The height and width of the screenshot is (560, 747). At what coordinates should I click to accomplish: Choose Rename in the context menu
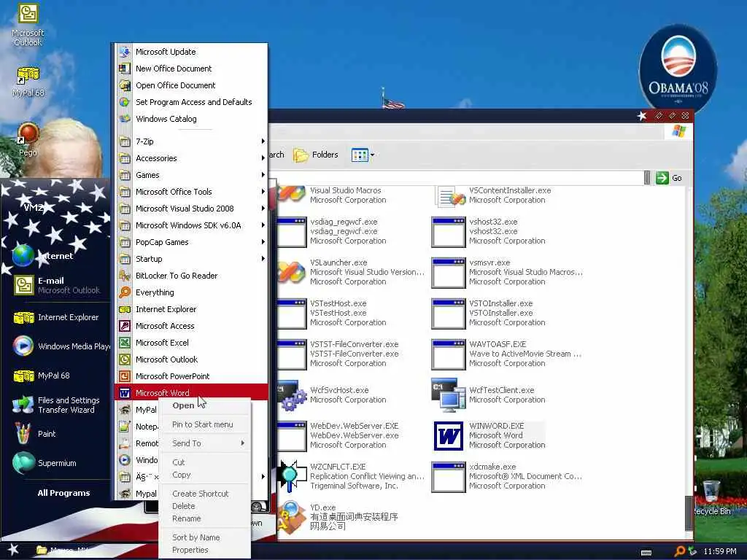pyautogui.click(x=204, y=518)
